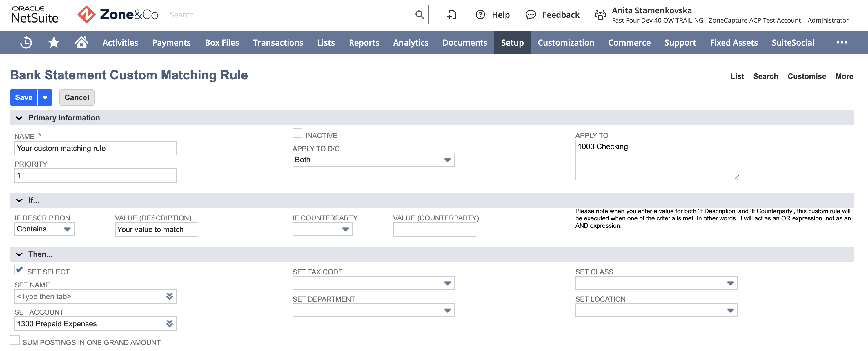Open the recent records clock icon
868x351 pixels.
coord(26,42)
